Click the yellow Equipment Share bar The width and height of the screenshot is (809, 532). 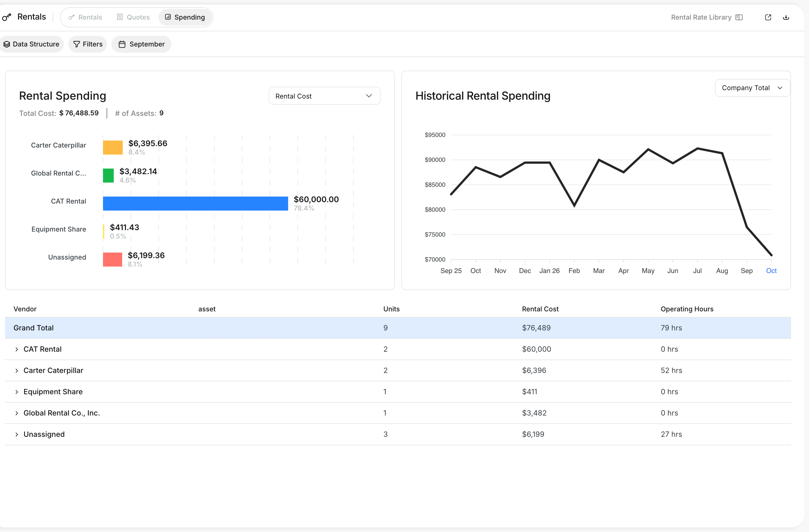tap(104, 232)
